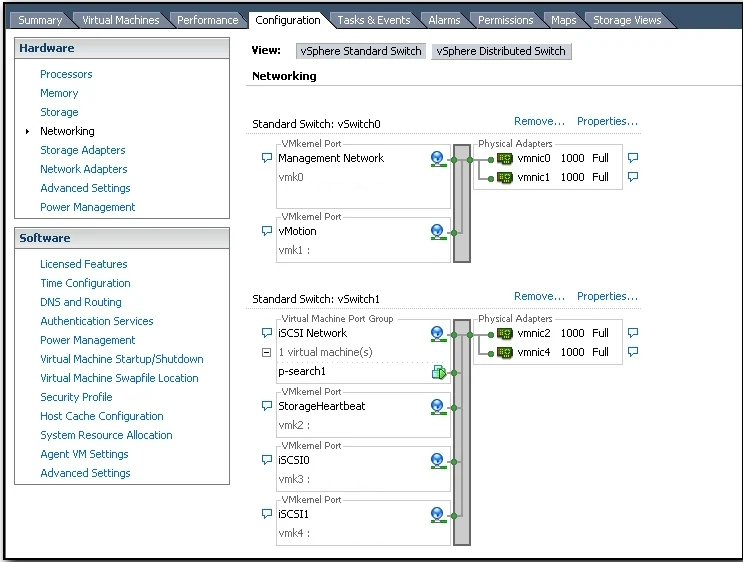Click the p-search1 virtual machine icon
The width and height of the screenshot is (743, 562).
437,372
